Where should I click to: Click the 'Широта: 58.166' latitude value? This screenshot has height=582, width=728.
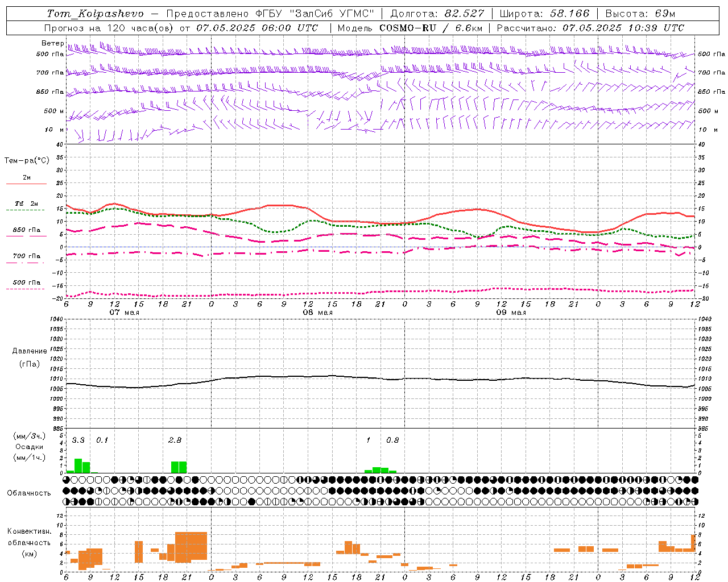544,14
